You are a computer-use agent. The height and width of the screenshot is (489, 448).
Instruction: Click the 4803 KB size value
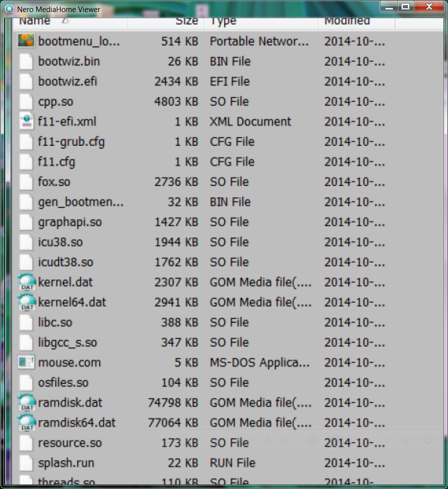(x=176, y=102)
